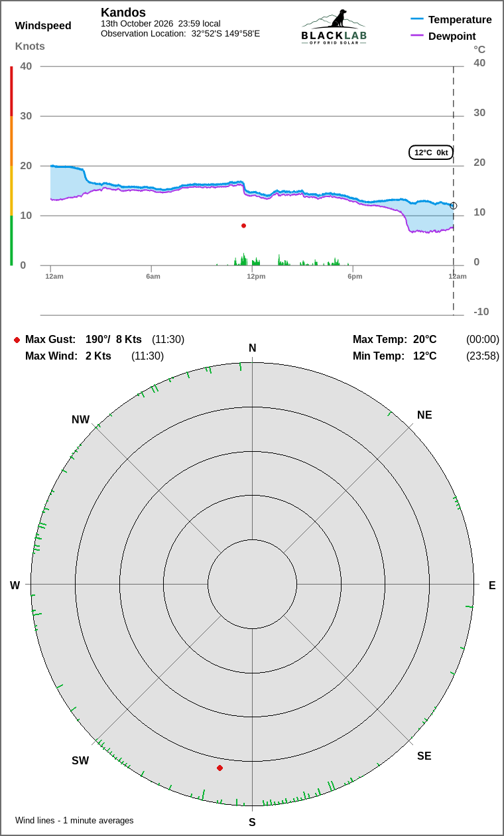Click the Windspeed heading
Screen dimensions: 504x836
[x=43, y=26]
